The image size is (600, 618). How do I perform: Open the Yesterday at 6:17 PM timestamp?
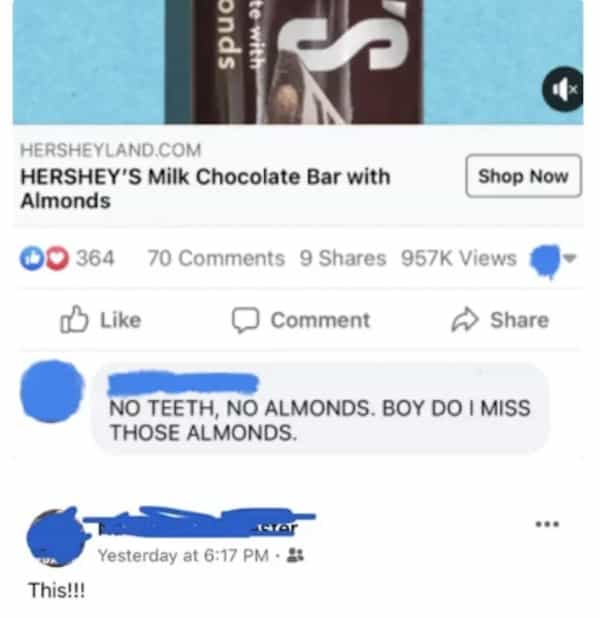[183, 556]
